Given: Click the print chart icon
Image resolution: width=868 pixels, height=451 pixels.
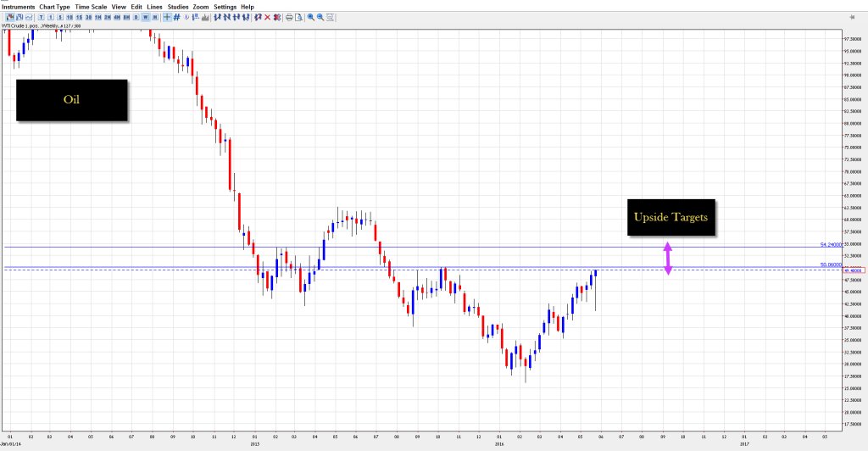Looking at the screenshot, I should pos(289,17).
